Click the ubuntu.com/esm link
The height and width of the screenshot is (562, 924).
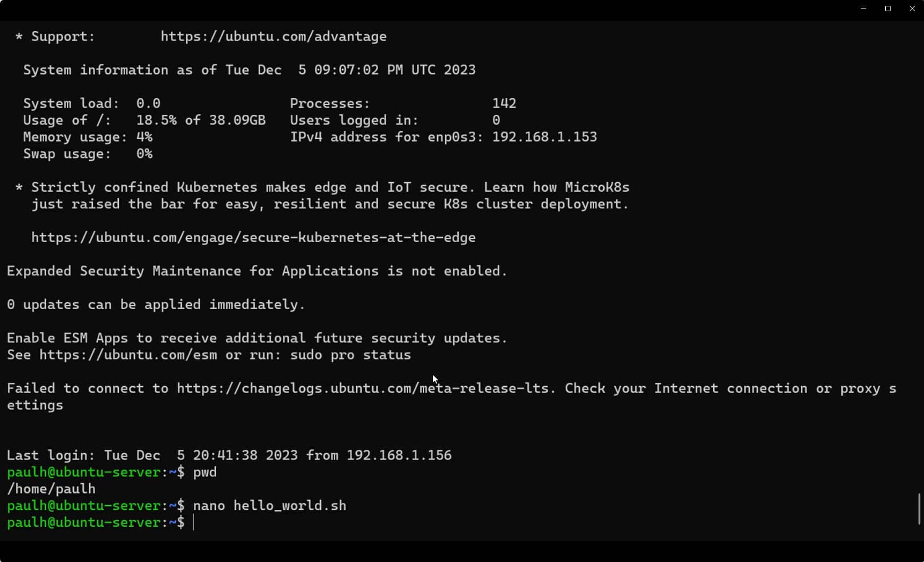point(128,355)
